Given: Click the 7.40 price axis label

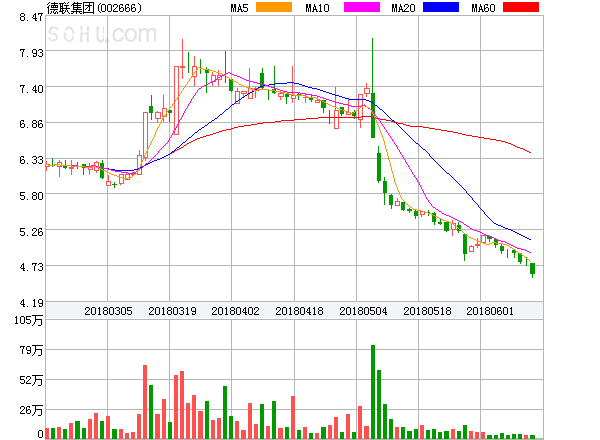Looking at the screenshot, I should [x=31, y=89].
